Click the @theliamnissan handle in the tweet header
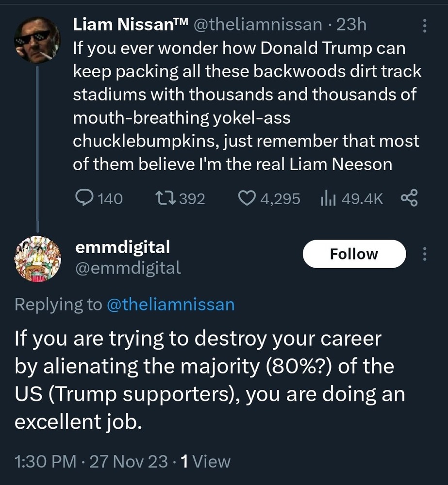Screen dimensions: 448x485 pyautogui.click(x=258, y=25)
